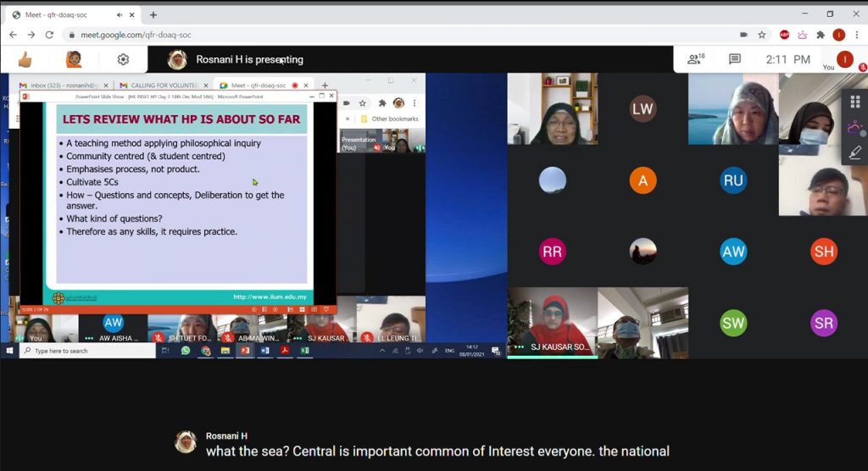Click the plus new-tab button in shared browser
The width and height of the screenshot is (868, 471).
tap(325, 86)
